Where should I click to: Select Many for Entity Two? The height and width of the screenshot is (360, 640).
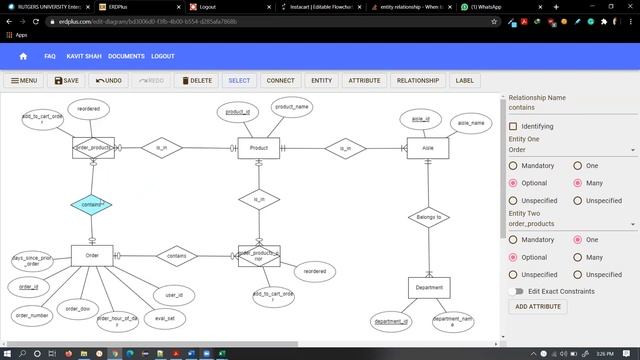[x=578, y=258]
